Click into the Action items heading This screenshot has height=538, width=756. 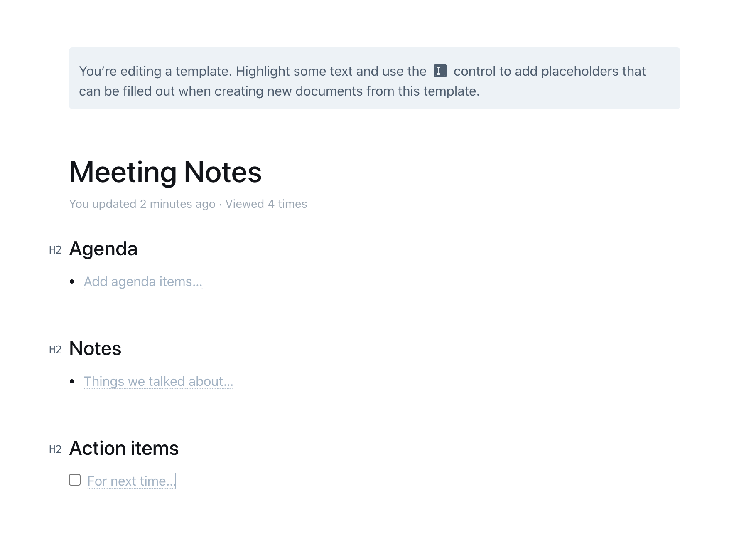click(124, 449)
